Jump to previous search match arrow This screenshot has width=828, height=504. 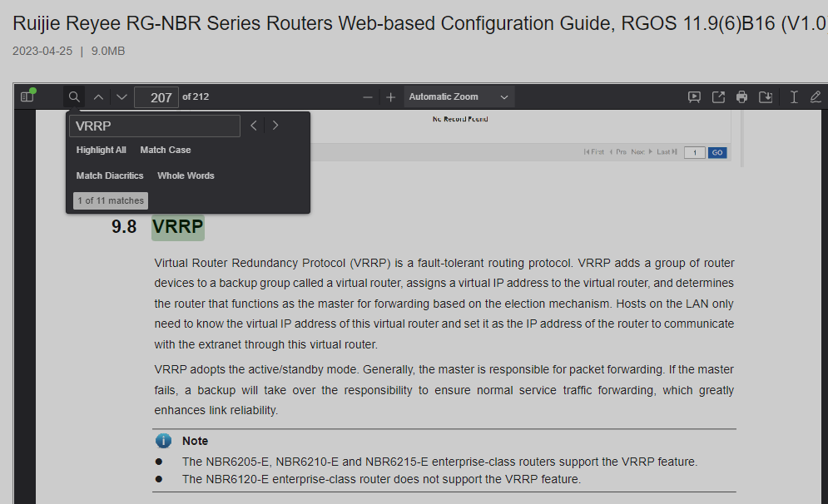(x=254, y=126)
